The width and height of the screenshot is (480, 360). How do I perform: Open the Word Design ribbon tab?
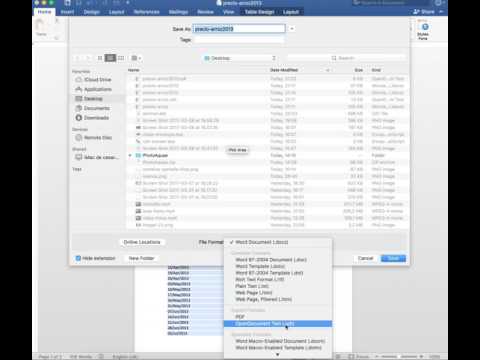pyautogui.click(x=91, y=12)
